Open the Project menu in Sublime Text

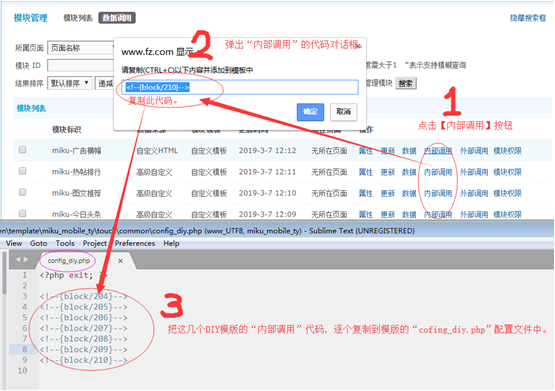click(95, 243)
